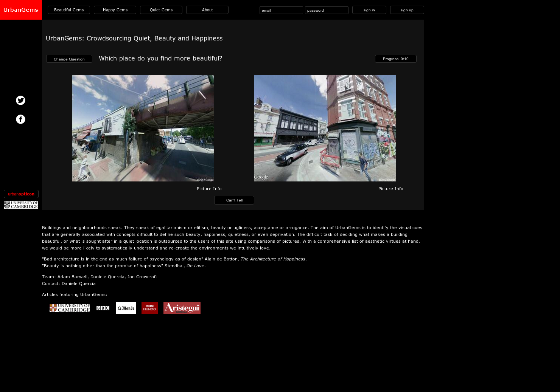Show Picture Info for the left image

[209, 189]
